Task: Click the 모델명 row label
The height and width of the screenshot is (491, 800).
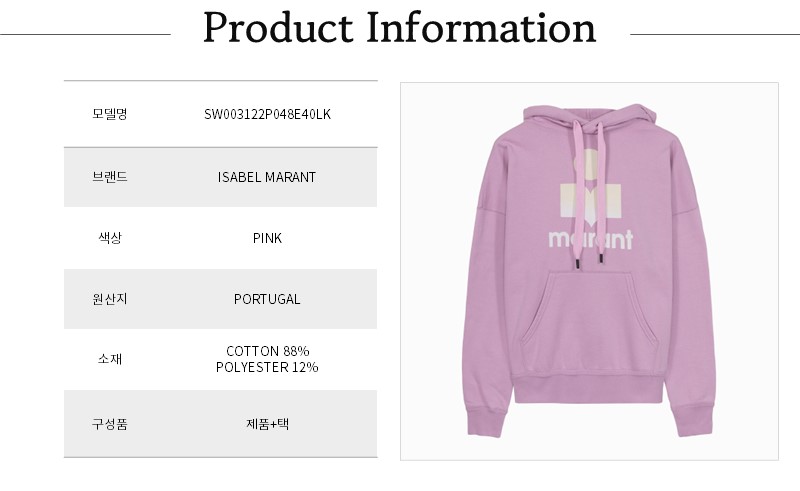Action: pos(109,115)
